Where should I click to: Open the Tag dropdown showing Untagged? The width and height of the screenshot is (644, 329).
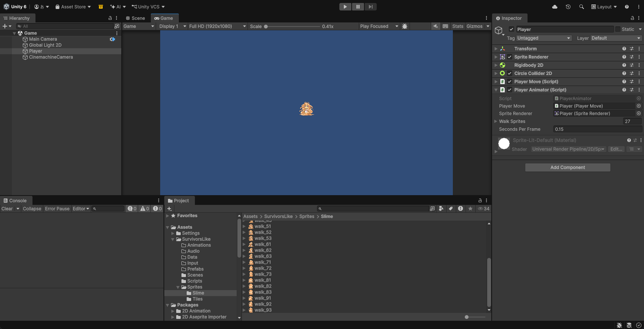pyautogui.click(x=544, y=38)
